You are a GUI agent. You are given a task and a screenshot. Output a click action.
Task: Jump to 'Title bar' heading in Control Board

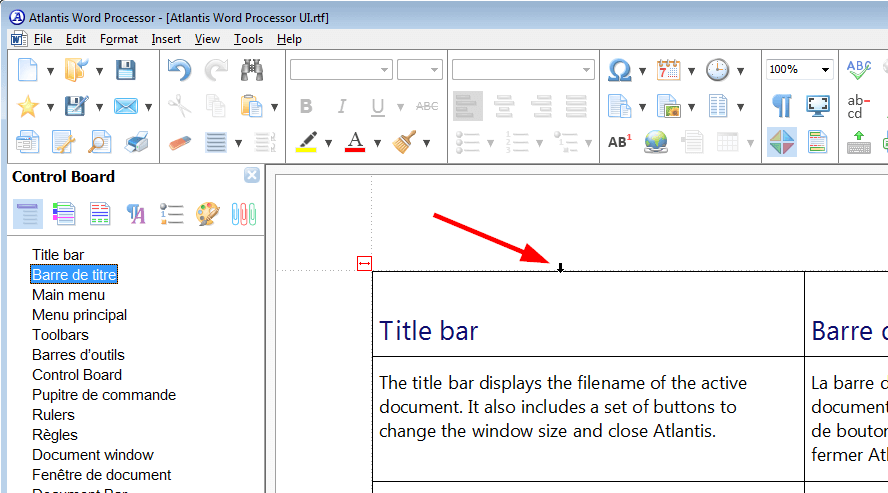pos(58,255)
